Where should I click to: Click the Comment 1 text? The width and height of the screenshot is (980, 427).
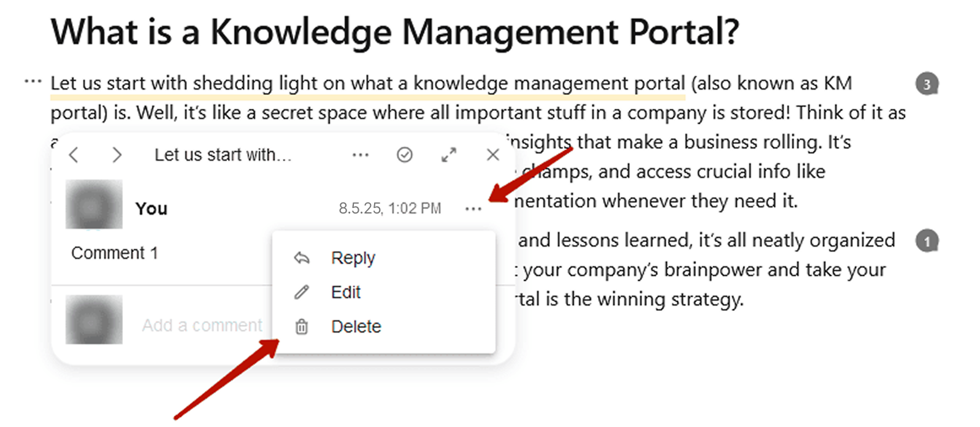tap(115, 253)
